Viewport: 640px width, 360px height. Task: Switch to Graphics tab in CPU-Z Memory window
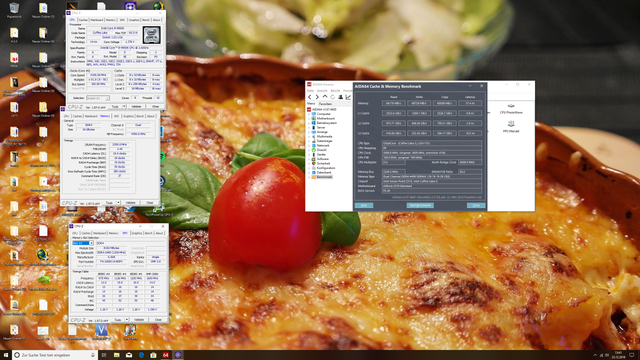point(128,116)
